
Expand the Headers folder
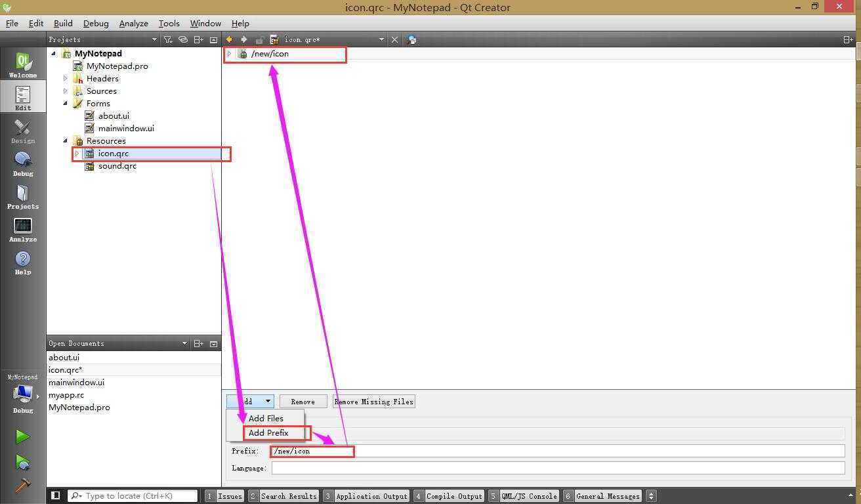[x=66, y=78]
